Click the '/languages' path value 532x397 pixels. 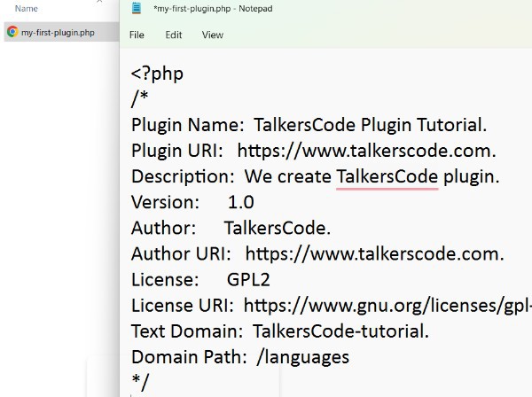(x=303, y=357)
